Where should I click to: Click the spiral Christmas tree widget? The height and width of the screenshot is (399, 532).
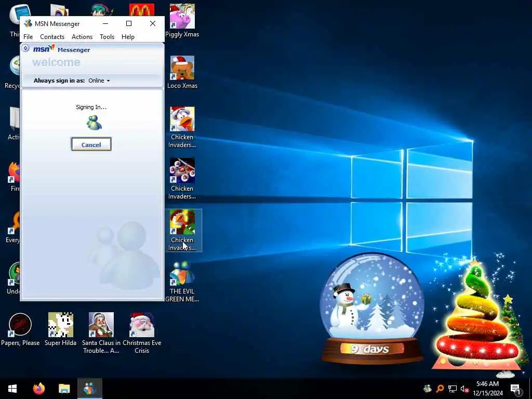coord(477,315)
